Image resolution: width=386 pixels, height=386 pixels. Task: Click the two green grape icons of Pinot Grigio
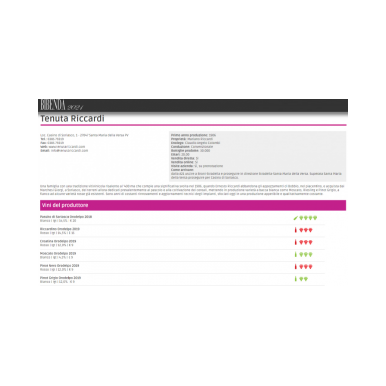tap(303, 279)
